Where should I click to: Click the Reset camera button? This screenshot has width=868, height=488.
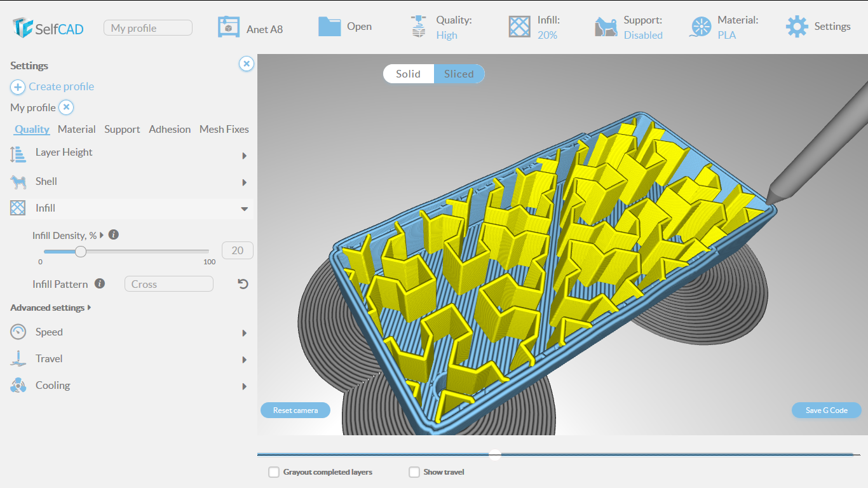pyautogui.click(x=295, y=410)
